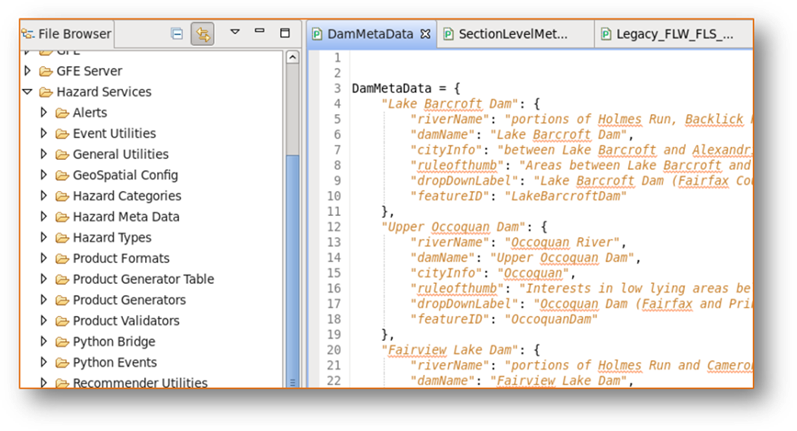
Task: Click the File Browser scroll up arrow
Action: click(292, 57)
